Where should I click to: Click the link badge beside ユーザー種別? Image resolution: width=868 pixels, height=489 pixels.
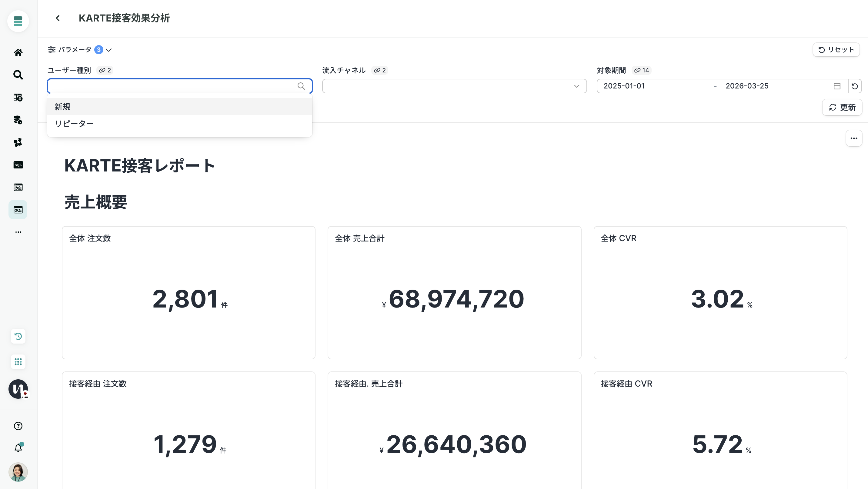pos(105,70)
